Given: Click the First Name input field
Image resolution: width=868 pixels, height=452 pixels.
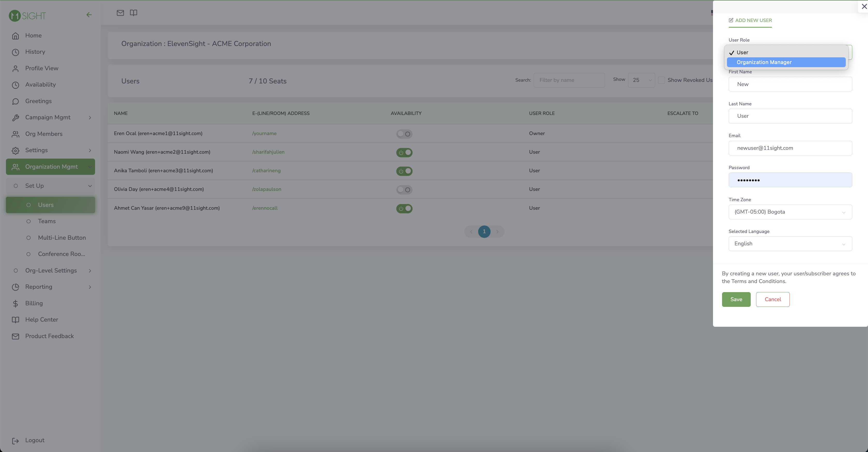Looking at the screenshot, I should 790,84.
